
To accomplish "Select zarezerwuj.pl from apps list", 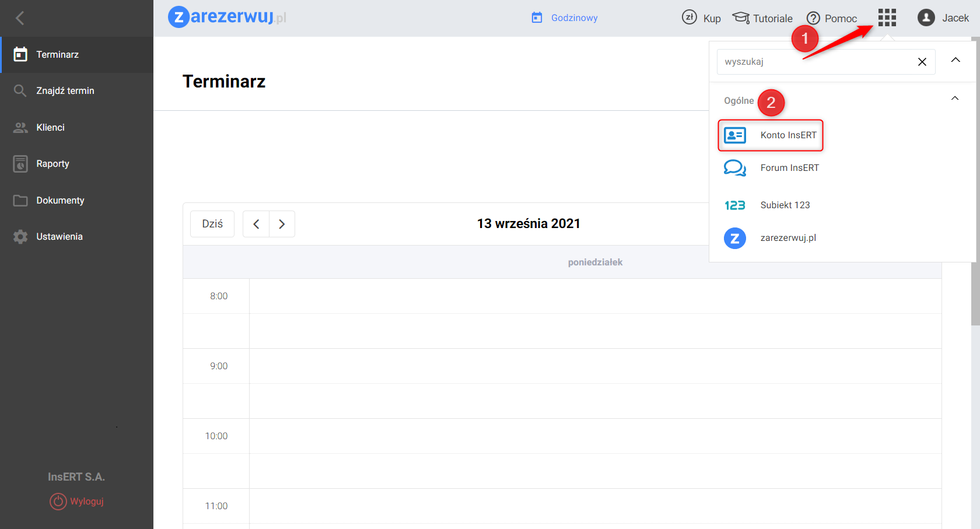I will [788, 238].
